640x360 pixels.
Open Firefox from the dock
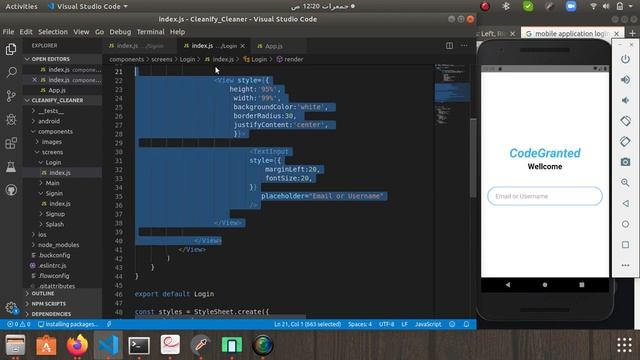pyautogui.click(x=77, y=345)
